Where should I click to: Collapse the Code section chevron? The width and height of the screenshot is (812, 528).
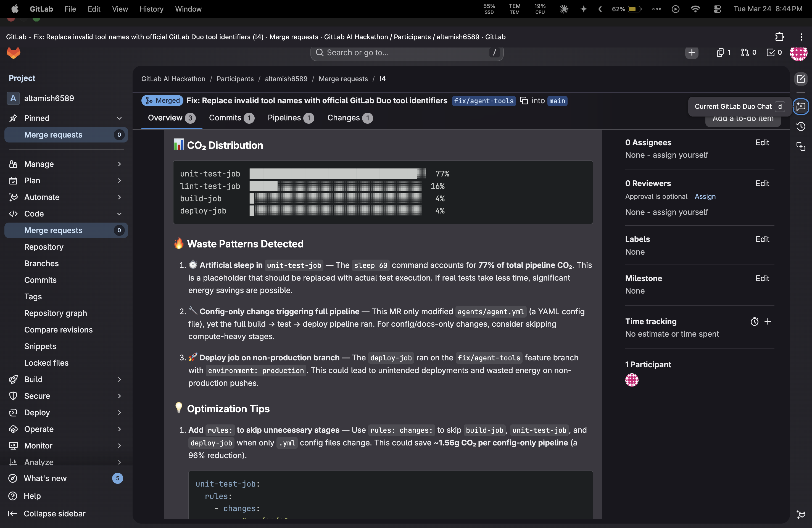[119, 214]
